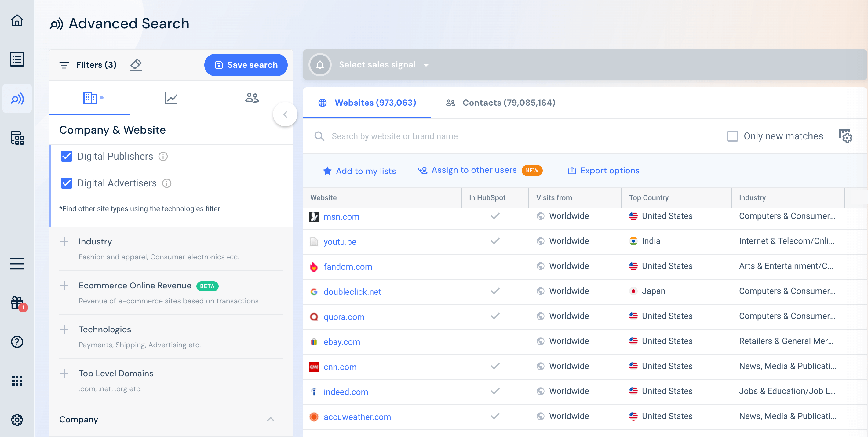Click the quora.com favicon
Viewport: 868px width, 437px height.
point(314,317)
